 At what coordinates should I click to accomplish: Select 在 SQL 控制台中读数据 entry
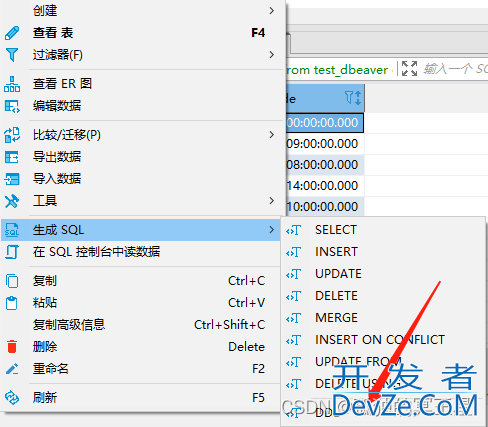point(142,252)
